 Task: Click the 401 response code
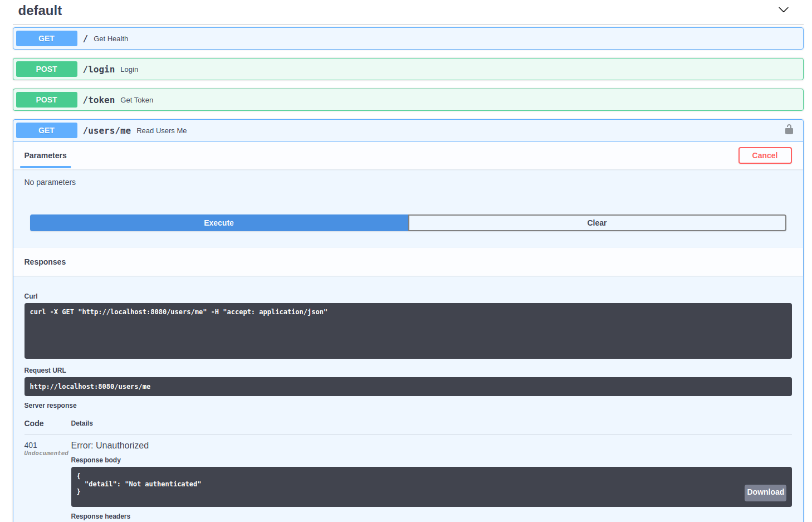tap(31, 445)
